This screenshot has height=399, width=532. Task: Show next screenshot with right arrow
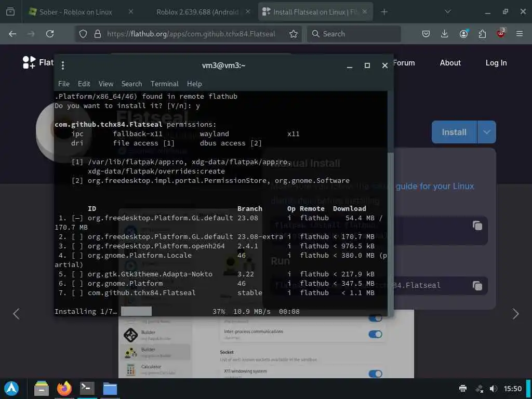pos(516,314)
